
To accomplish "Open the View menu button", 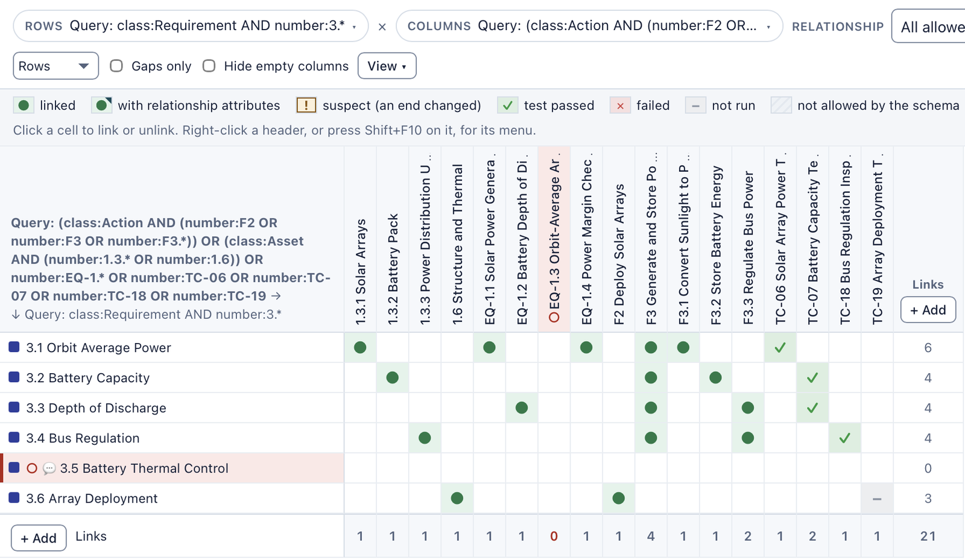I will (x=387, y=66).
